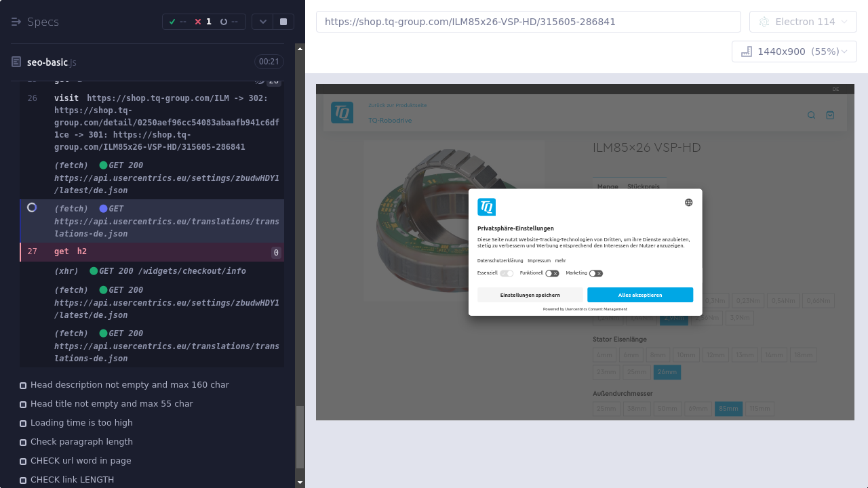Expand the Specs list icon

coord(16,22)
